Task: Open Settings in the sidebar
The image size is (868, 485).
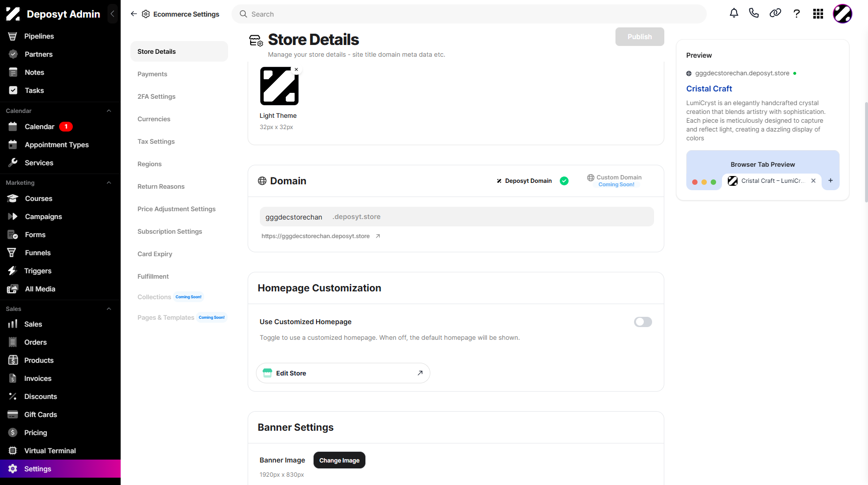Action: click(x=60, y=469)
